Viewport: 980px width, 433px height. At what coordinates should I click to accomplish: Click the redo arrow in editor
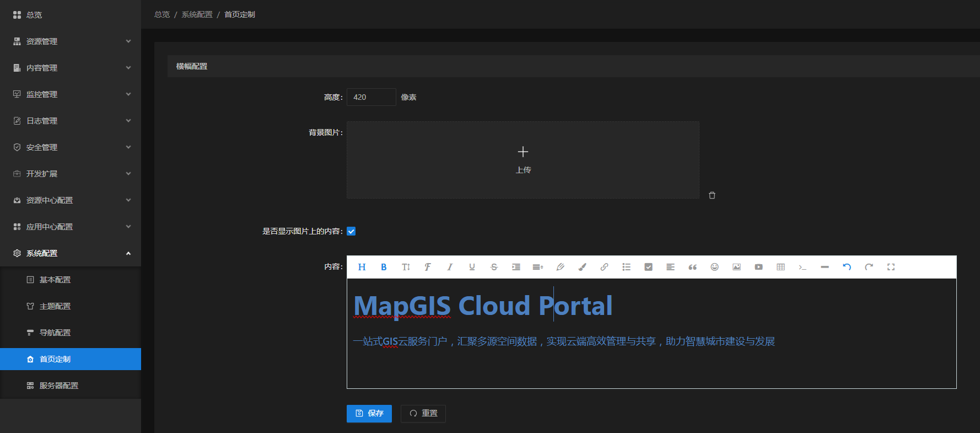coord(869,267)
